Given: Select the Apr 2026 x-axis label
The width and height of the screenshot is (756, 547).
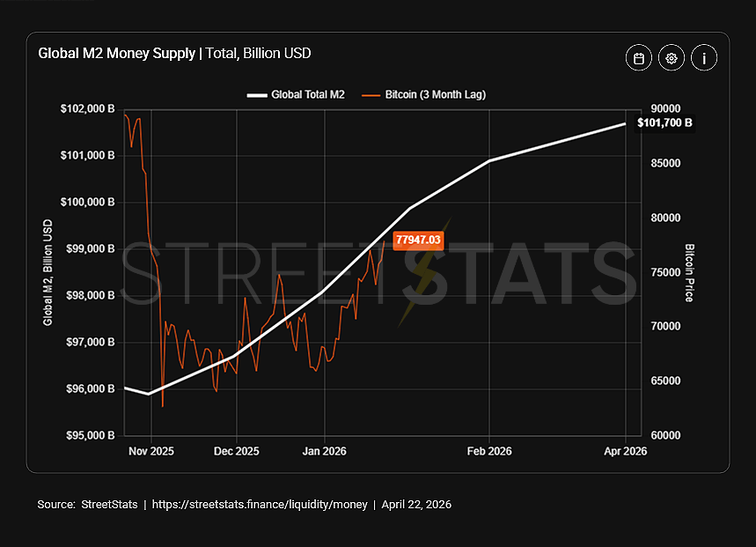Looking at the screenshot, I should [x=625, y=451].
